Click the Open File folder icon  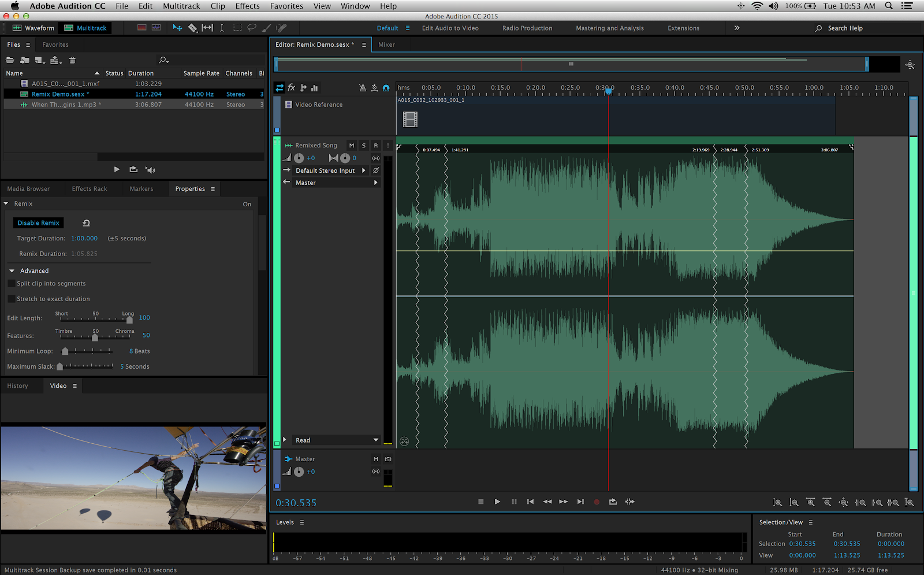10,60
